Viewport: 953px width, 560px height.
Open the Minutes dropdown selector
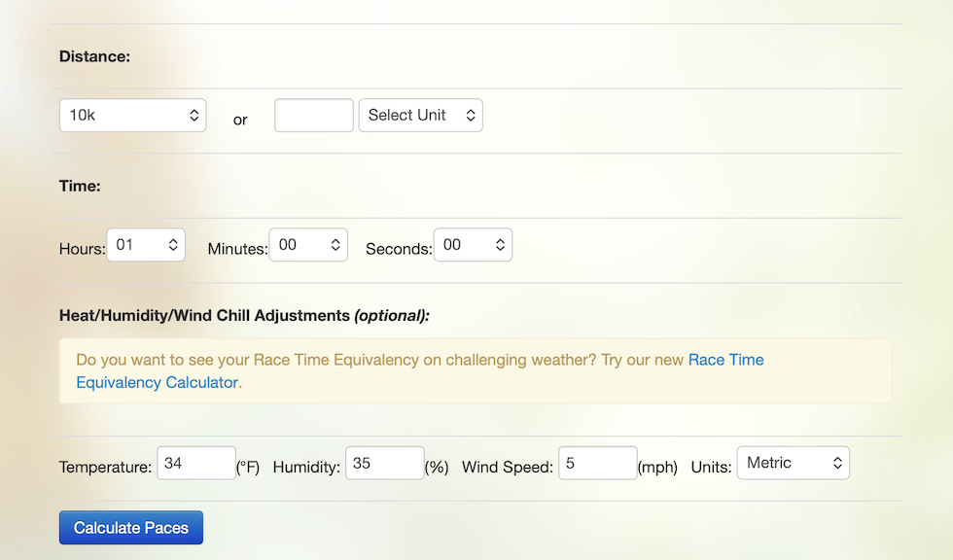pyautogui.click(x=308, y=245)
